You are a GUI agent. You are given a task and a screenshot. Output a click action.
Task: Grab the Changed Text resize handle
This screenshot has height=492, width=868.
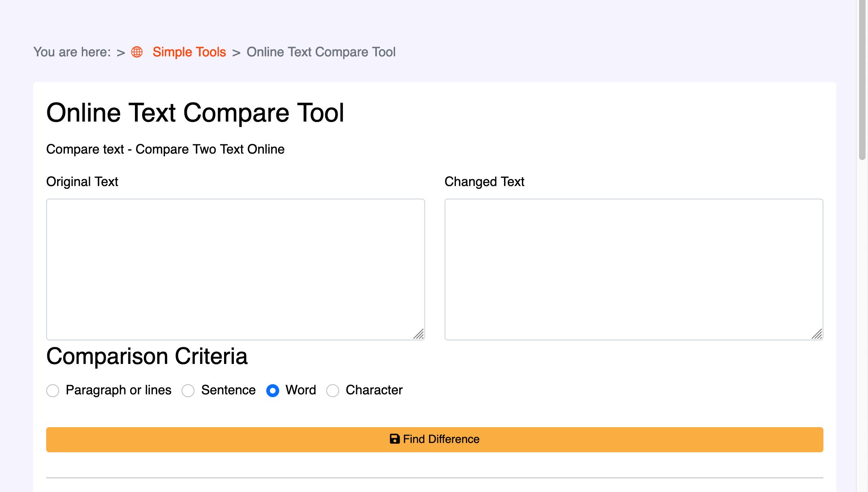click(817, 334)
